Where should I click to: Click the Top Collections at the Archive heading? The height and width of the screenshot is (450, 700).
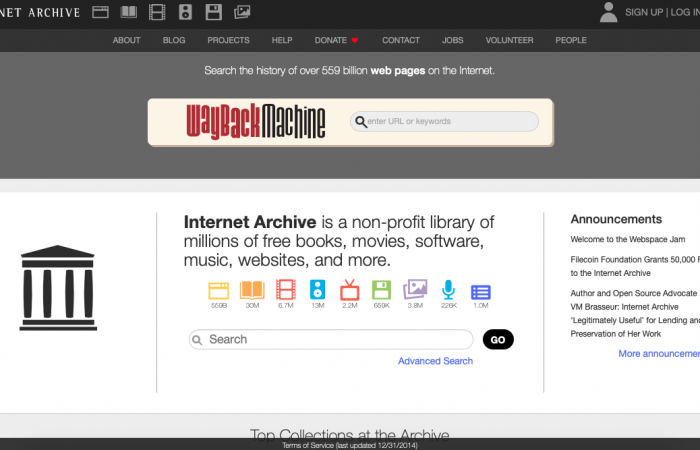[350, 434]
